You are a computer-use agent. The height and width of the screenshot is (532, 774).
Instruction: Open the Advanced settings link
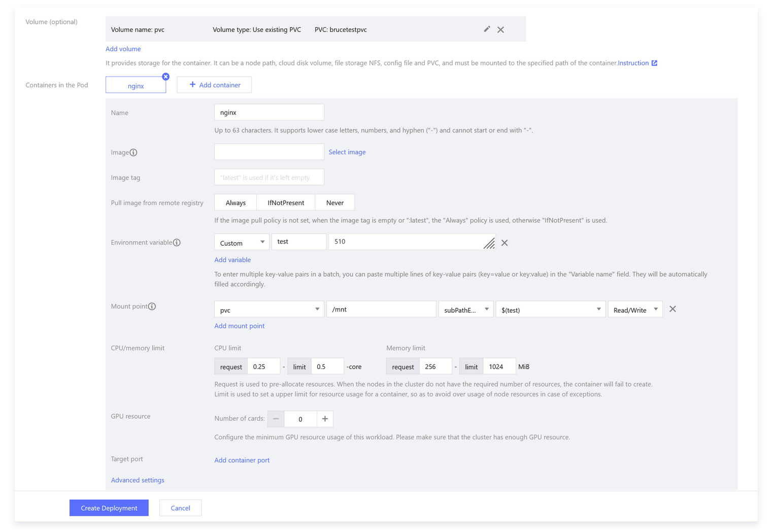point(138,480)
